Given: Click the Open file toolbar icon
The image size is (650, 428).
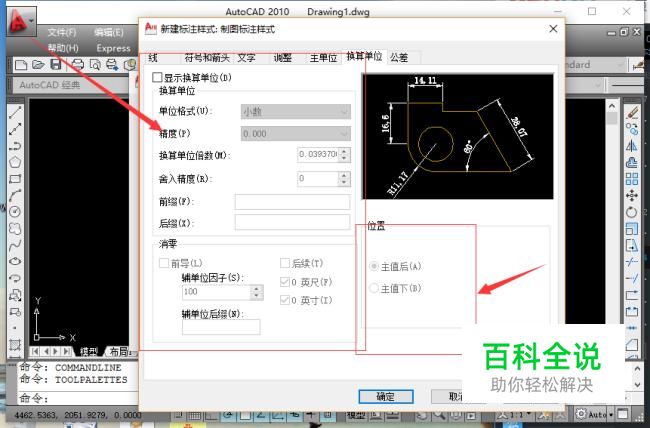Looking at the screenshot, I should pyautogui.click(x=38, y=65).
